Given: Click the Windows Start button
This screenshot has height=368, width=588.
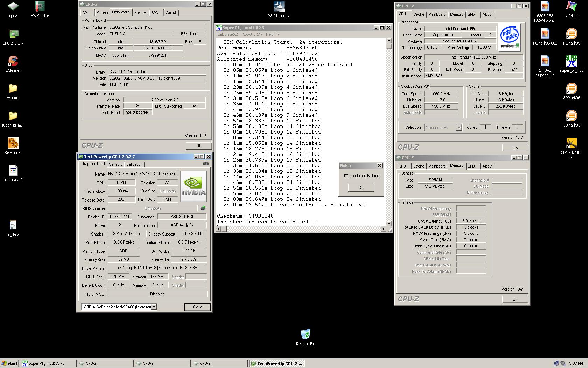Looking at the screenshot, I should [x=10, y=363].
